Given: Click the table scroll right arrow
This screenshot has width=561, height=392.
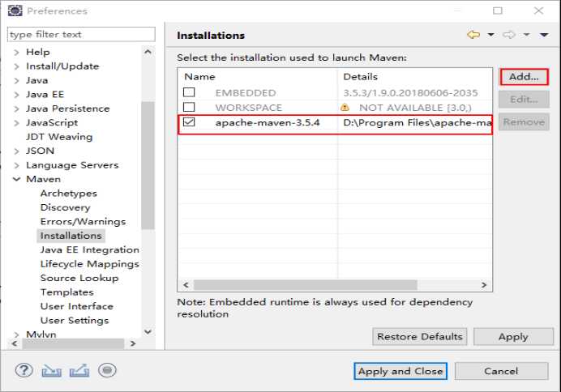Looking at the screenshot, I should click(484, 285).
